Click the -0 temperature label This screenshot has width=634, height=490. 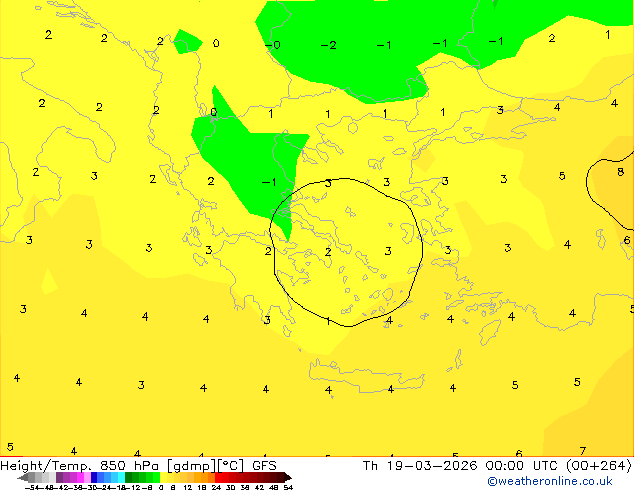tap(273, 44)
